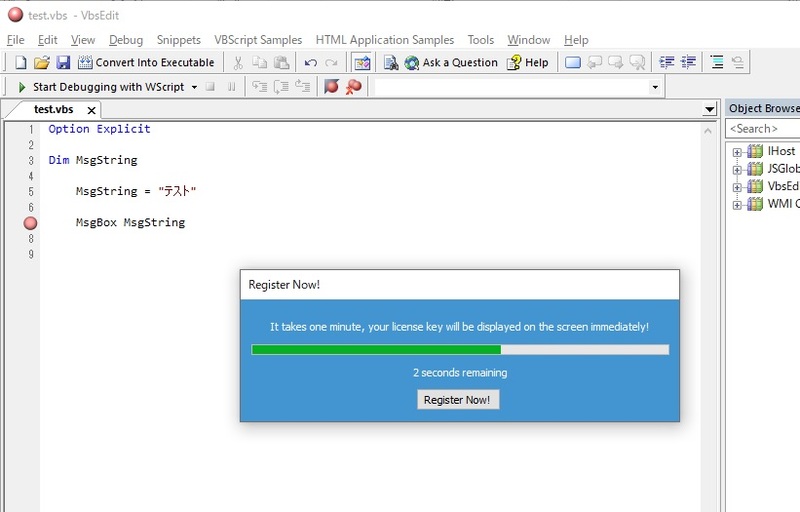Click the Undo arrow icon

[311, 62]
